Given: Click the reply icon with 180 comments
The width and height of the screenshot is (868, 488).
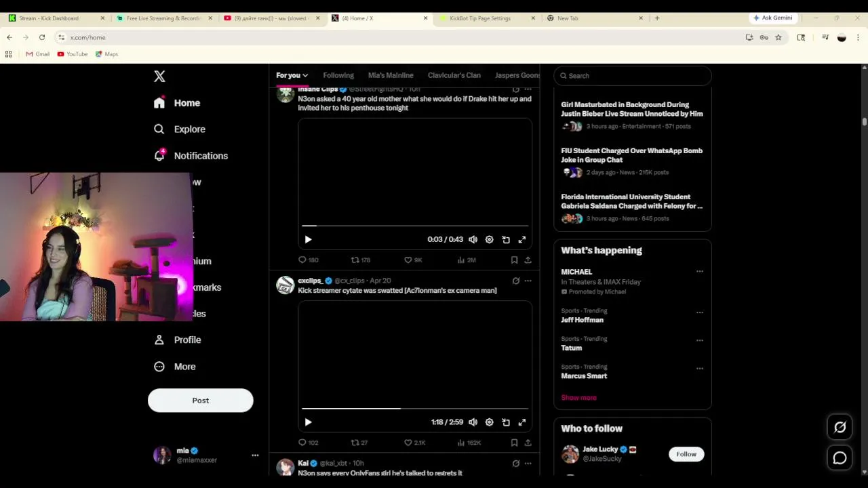Looking at the screenshot, I should (302, 260).
